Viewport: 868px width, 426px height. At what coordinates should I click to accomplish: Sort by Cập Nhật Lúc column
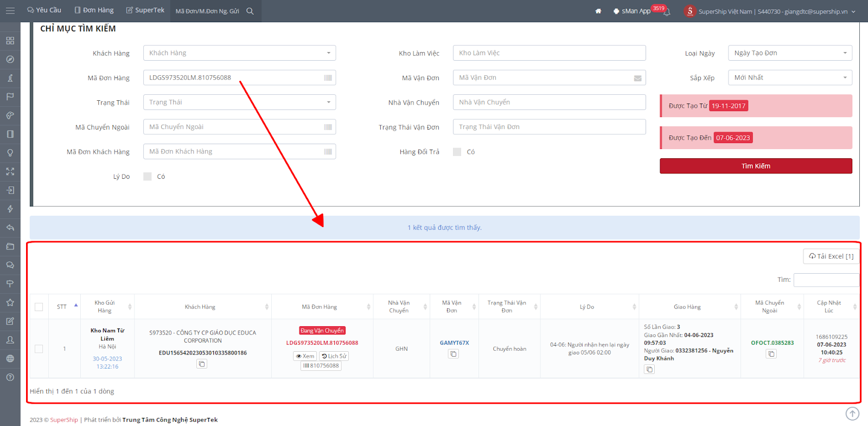pos(832,307)
